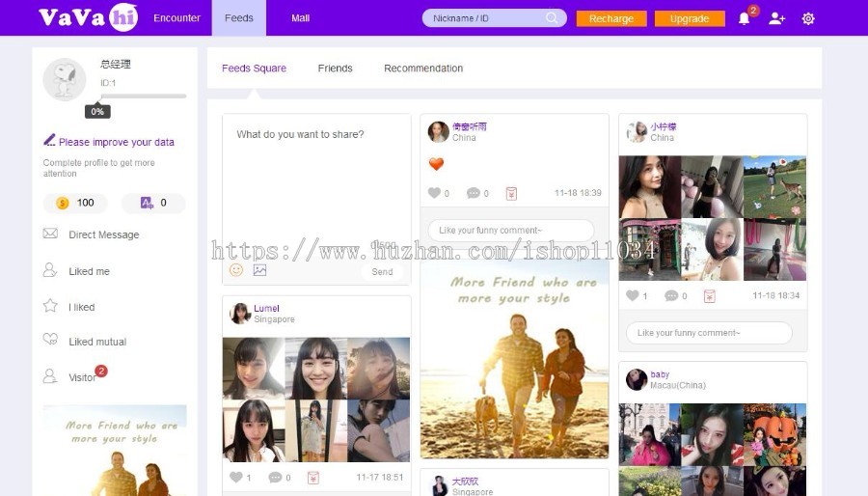This screenshot has width=868, height=496.
Task: Open I liked list
Action: pos(81,307)
